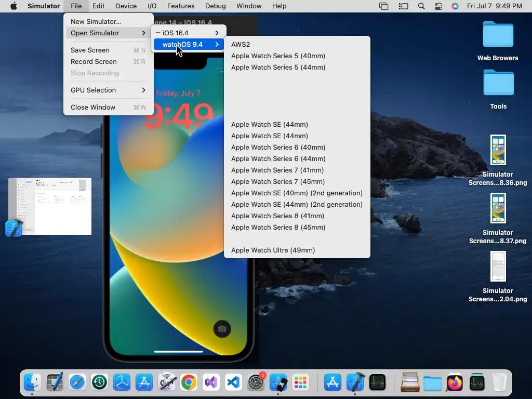
Task: Open the Debug menu
Action: pyautogui.click(x=216, y=6)
